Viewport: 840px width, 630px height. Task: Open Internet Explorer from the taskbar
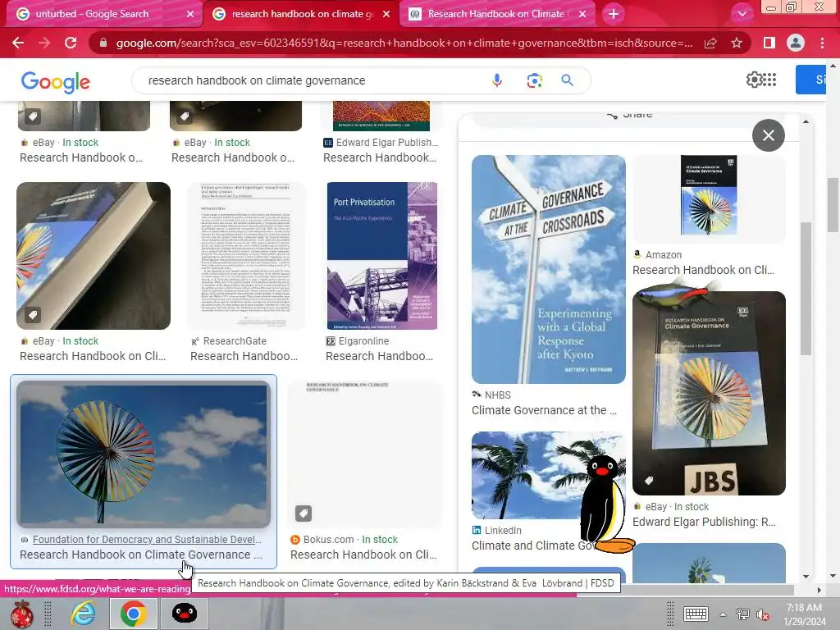pos(84,613)
